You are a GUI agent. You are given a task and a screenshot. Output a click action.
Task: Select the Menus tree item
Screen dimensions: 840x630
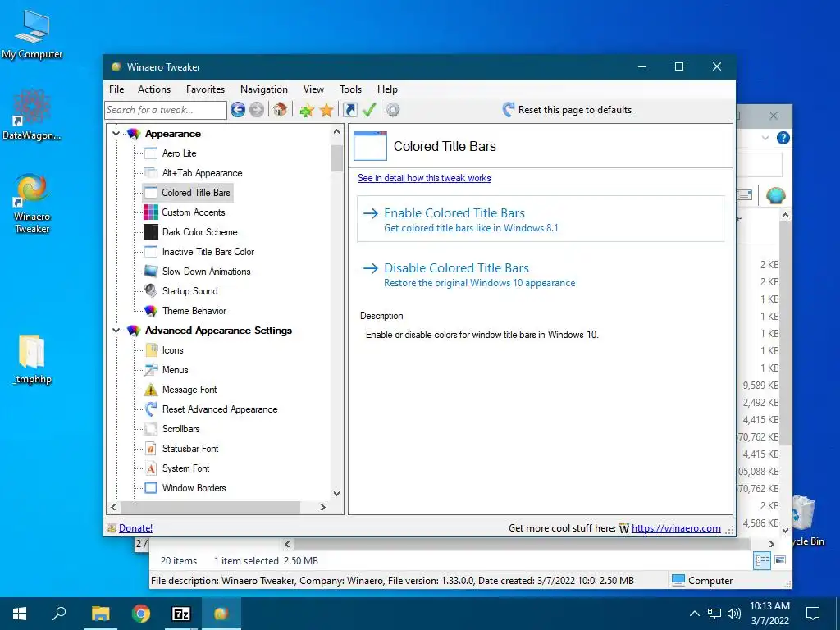point(176,370)
